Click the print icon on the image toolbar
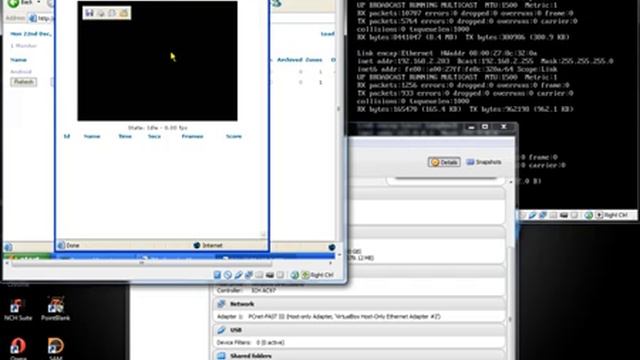 [x=100, y=13]
